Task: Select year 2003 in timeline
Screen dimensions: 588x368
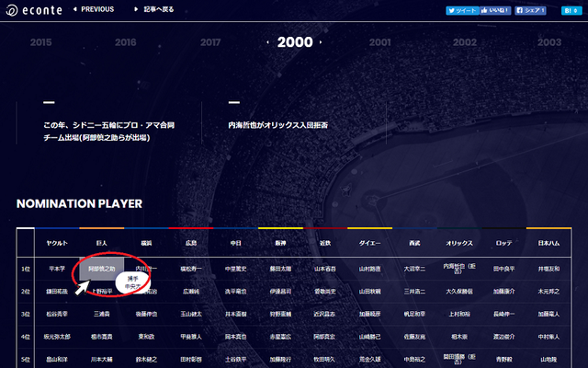Action: pyautogui.click(x=549, y=42)
